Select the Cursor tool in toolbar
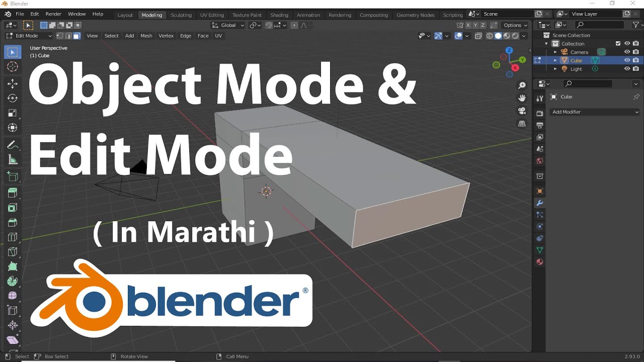This screenshot has width=644, height=362. pos(13,67)
